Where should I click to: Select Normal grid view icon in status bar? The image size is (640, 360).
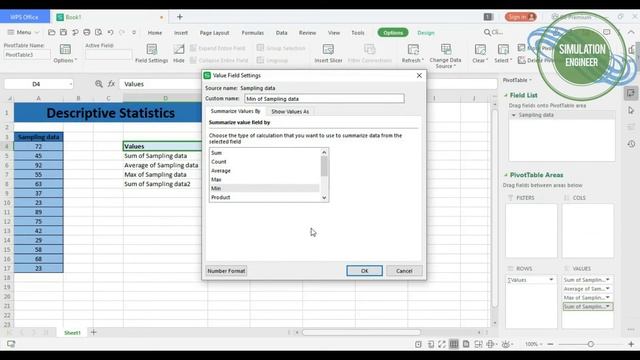coord(453,344)
